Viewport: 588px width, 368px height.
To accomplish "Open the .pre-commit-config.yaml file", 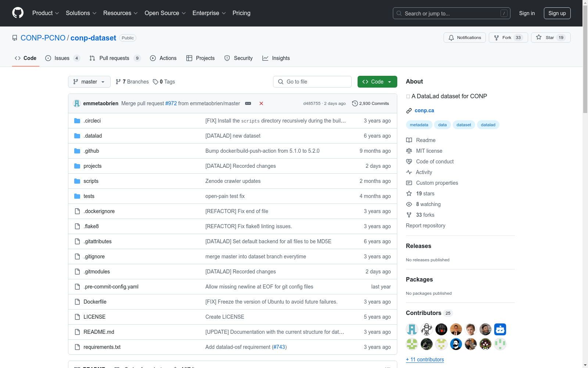I will coord(111,287).
